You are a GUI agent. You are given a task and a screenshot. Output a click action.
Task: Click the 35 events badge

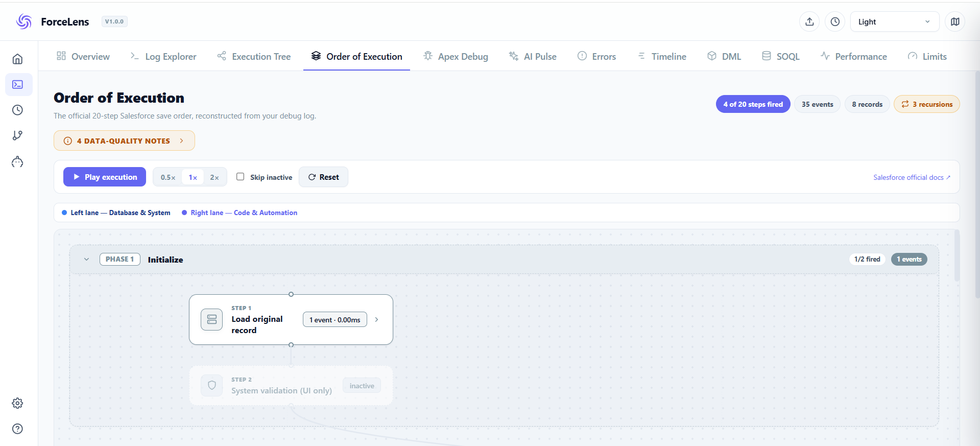click(x=817, y=104)
